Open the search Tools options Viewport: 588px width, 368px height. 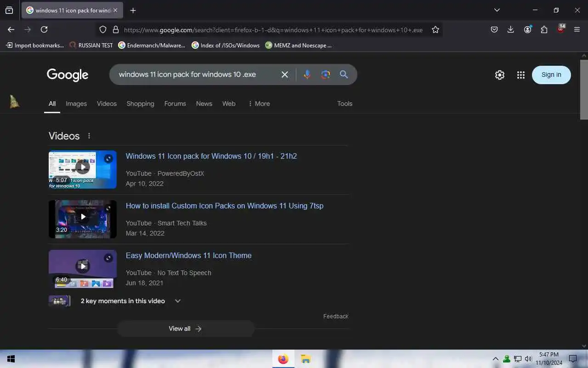(x=345, y=104)
